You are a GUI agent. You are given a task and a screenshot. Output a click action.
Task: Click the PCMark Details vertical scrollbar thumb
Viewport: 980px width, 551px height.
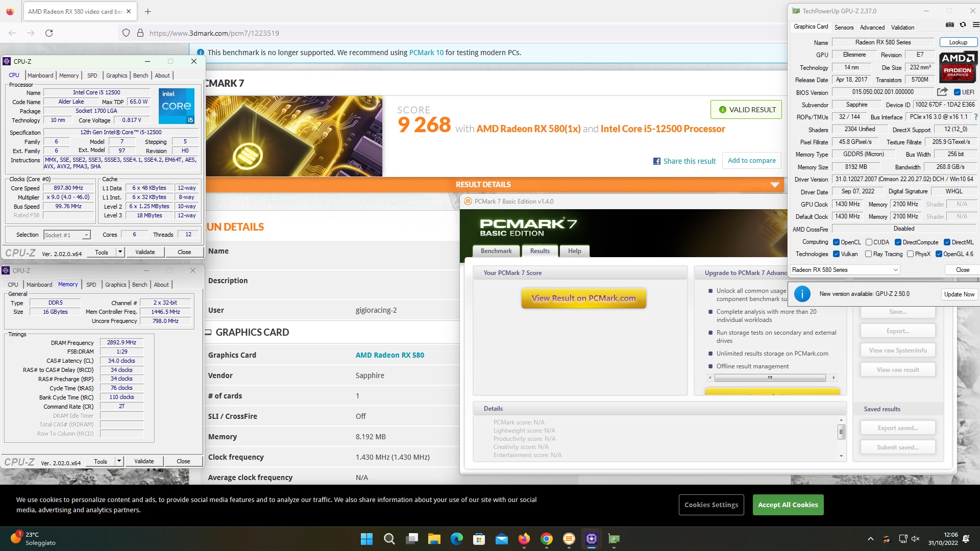(x=841, y=432)
